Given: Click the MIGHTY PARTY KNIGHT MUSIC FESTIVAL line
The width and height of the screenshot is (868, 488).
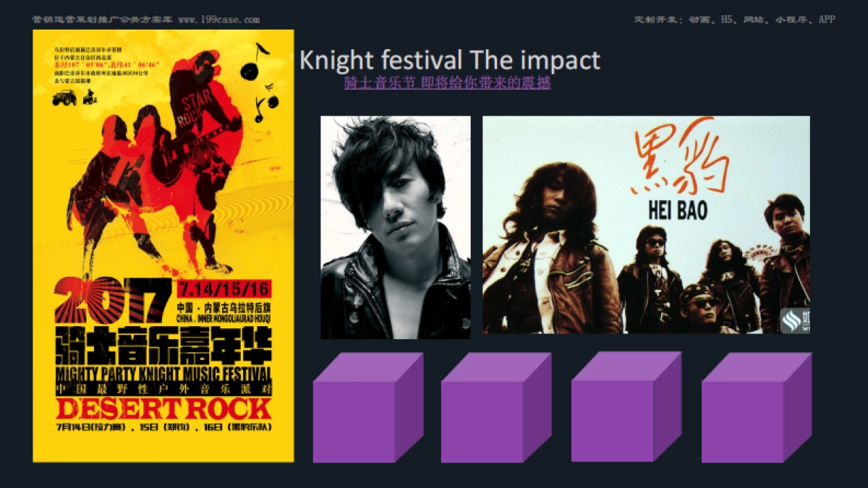Looking at the screenshot, I should coord(163,375).
